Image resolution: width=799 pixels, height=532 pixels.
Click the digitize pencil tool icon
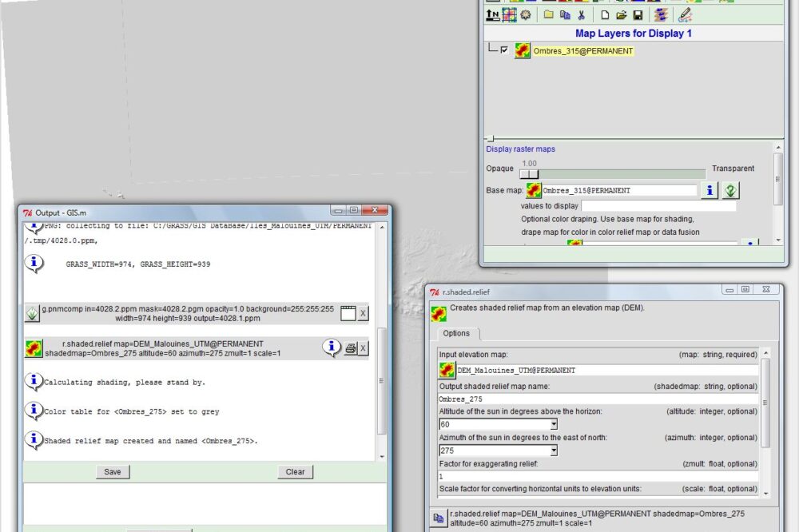pyautogui.click(x=685, y=15)
